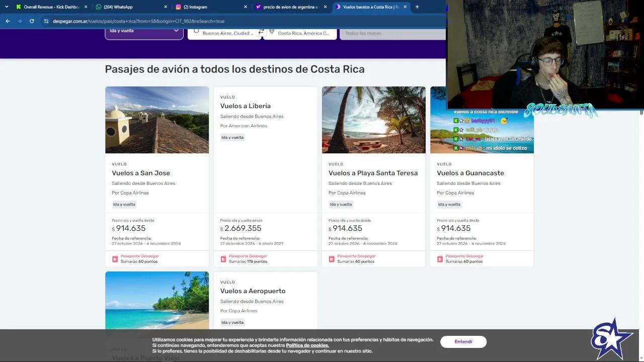Open the Playa Santa Teresa beach photo
Screen dimensions: 644x362
coord(374,120)
